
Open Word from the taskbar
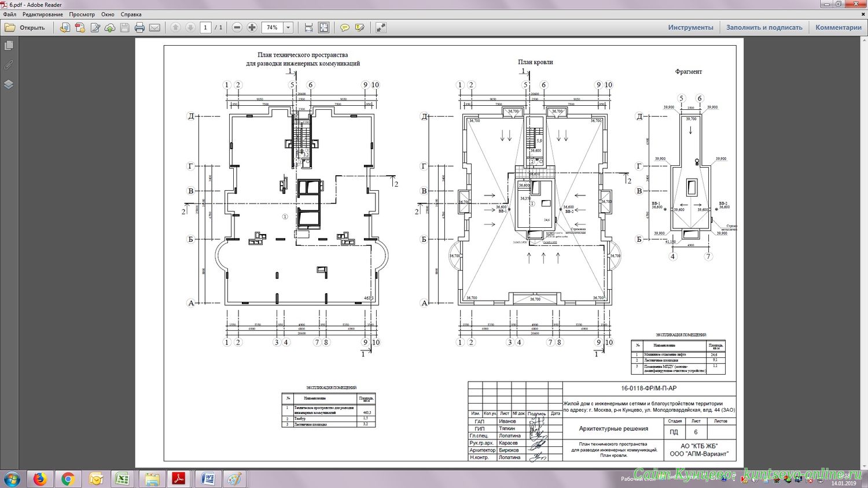[x=208, y=479]
